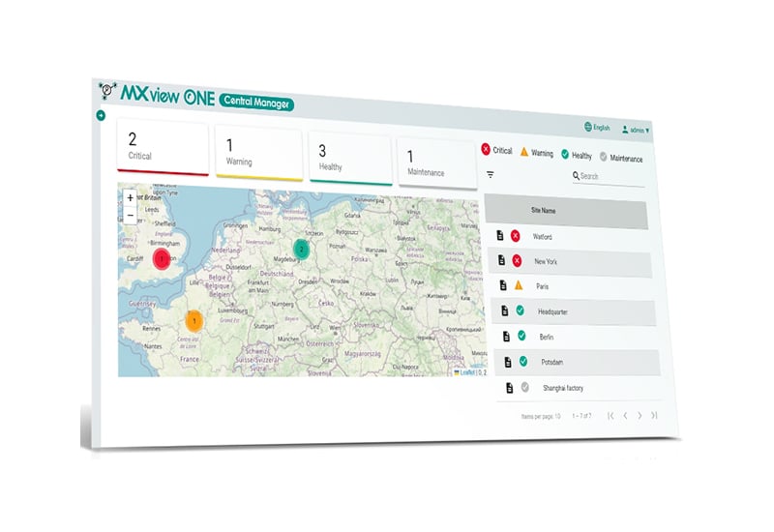This screenshot has width=774, height=532.
Task: Click the green cluster marker near Magdeburg
Action: pos(302,250)
